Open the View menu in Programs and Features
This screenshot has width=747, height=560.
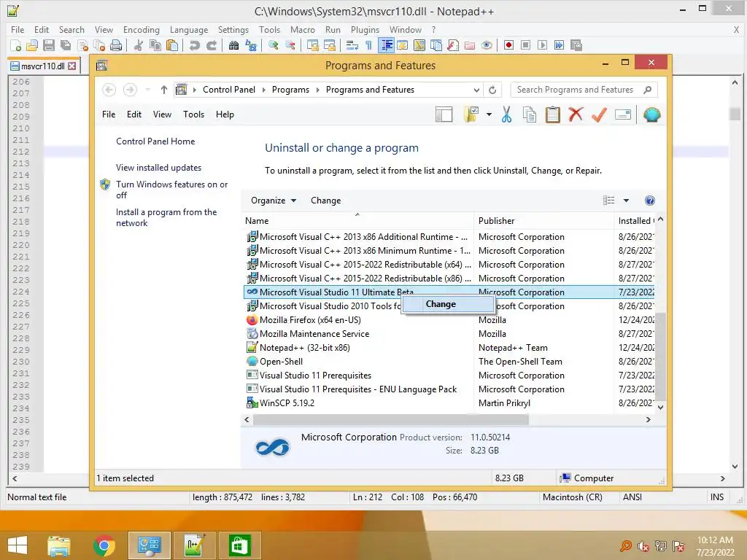click(162, 114)
